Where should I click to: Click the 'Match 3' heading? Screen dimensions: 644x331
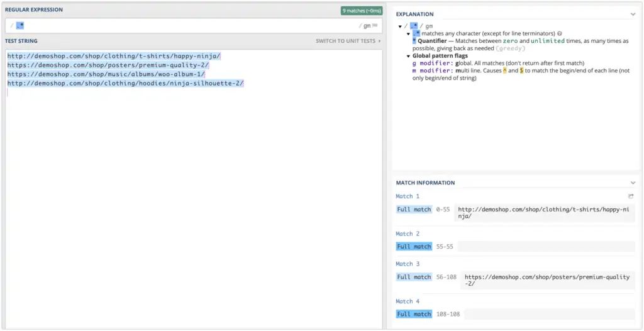(408, 264)
